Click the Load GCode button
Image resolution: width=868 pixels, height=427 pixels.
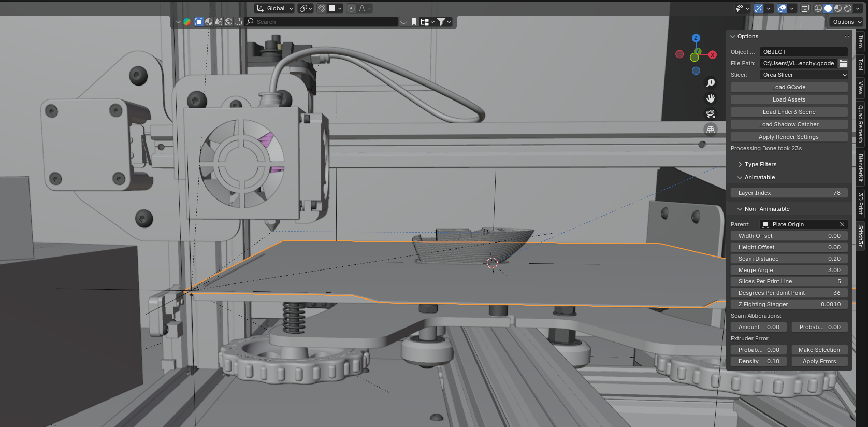tap(789, 87)
